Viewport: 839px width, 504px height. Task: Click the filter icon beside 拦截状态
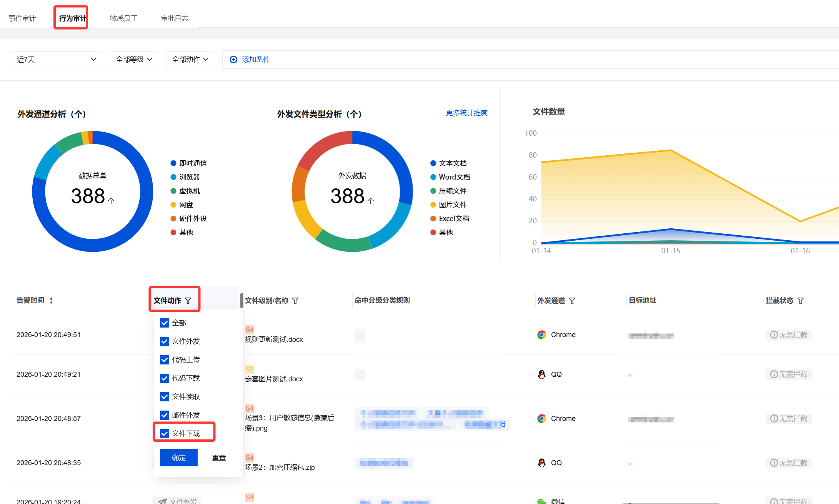click(801, 301)
